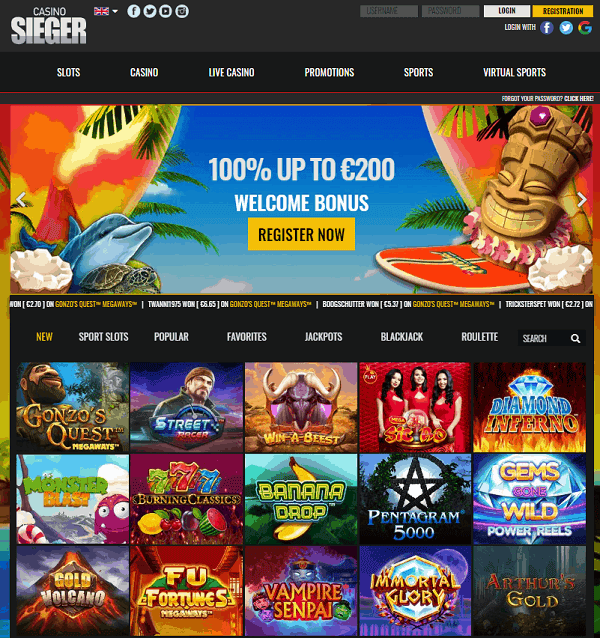The height and width of the screenshot is (638, 600).
Task: Click the forgot password Click Here link
Action: [x=578, y=98]
